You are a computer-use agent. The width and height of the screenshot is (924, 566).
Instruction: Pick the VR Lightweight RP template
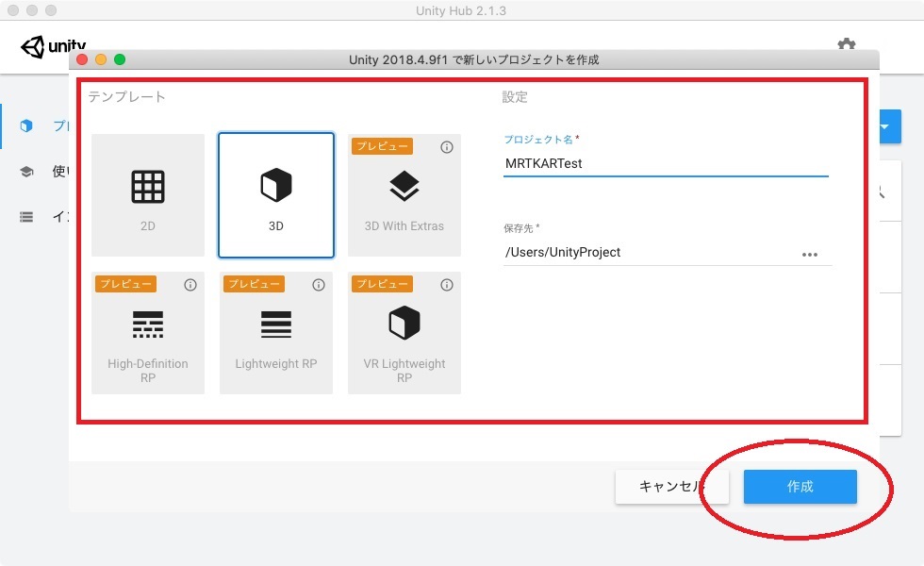(x=404, y=332)
